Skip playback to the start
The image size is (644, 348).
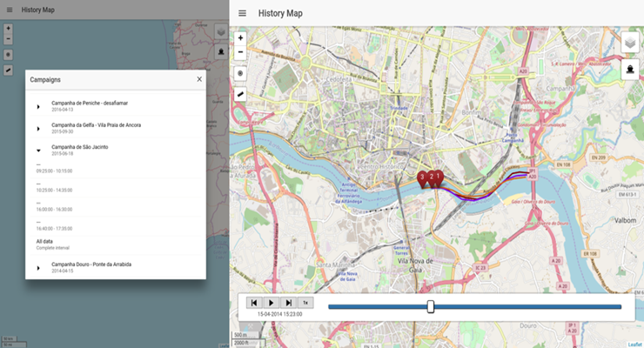254,303
